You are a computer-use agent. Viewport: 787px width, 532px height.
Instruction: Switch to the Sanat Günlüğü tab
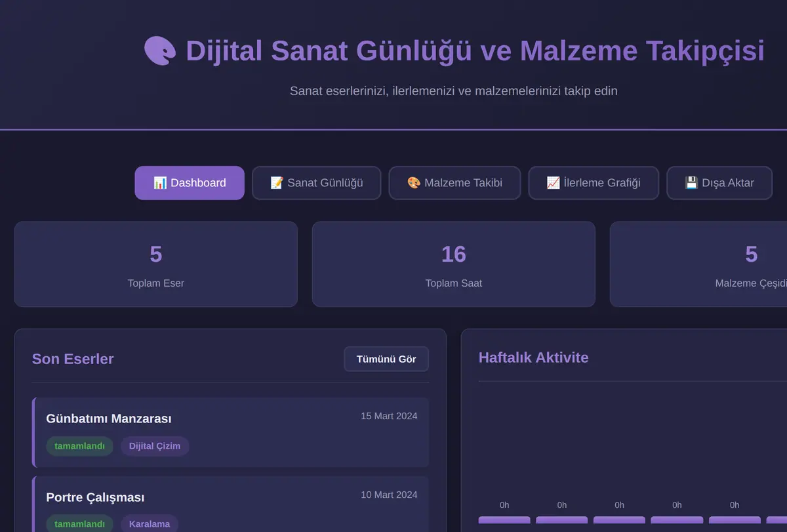tap(317, 183)
